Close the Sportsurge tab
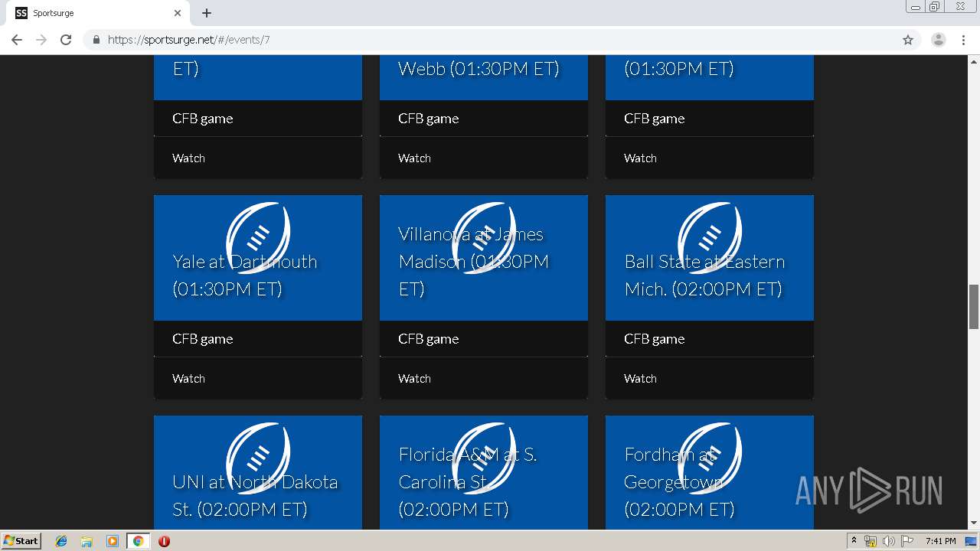The image size is (980, 551). tap(178, 13)
